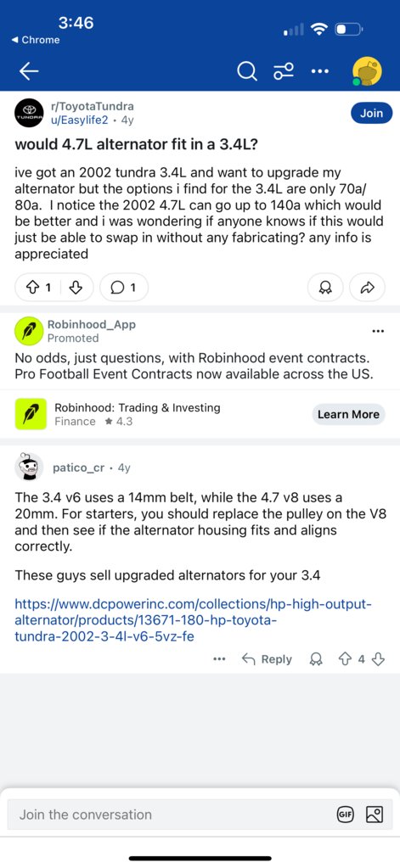Insert a GIF in the comment box
This screenshot has width=400, height=868.
coord(345,815)
